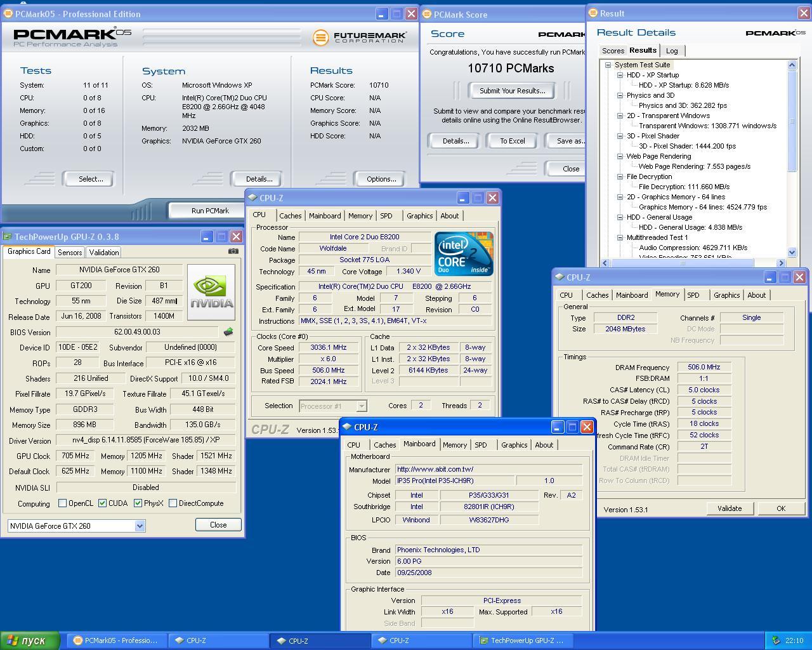Open the Mainboard tab in CPU-Z processor window
Screen dimensions: 812x650
click(x=325, y=216)
